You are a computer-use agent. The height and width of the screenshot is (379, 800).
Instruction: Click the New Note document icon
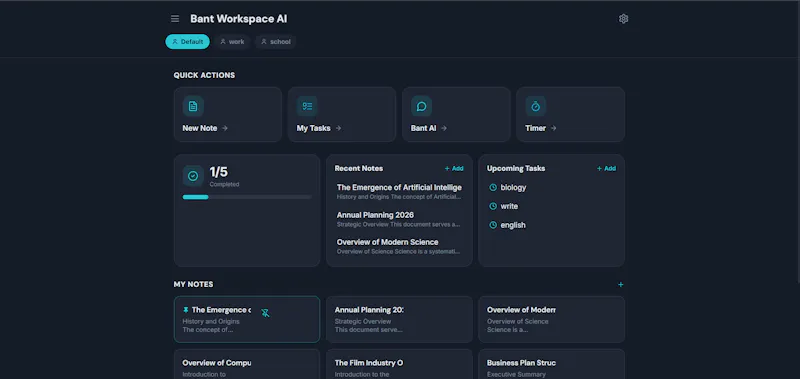tap(193, 106)
